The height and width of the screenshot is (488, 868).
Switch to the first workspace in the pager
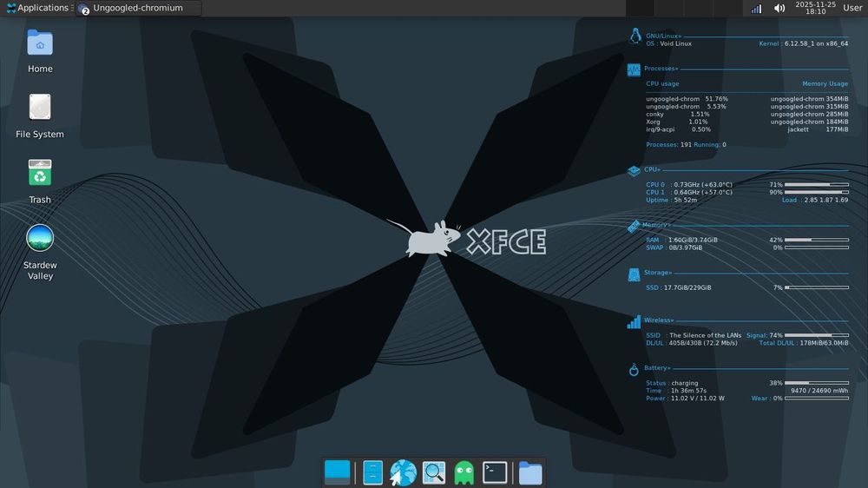(x=640, y=9)
